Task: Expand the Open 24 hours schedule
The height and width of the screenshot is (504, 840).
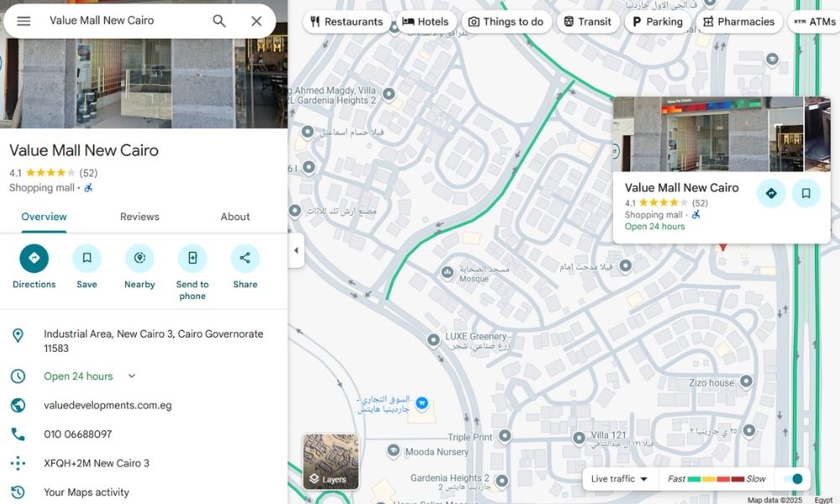Action: 132,376
